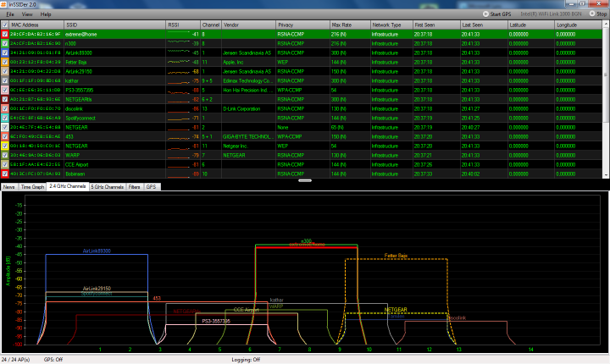Open the Help menu
Screen dimensions: 610x364
[x=46, y=14]
